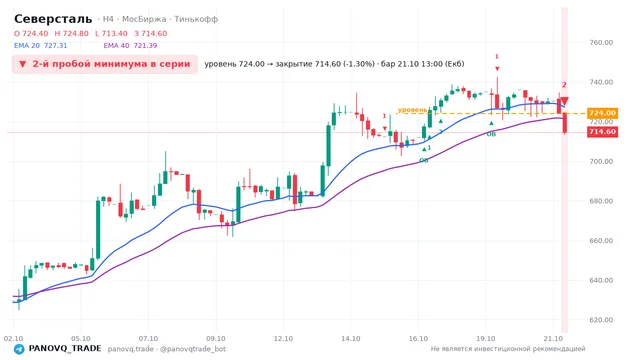Click the 16.10 date axis label

point(418,338)
